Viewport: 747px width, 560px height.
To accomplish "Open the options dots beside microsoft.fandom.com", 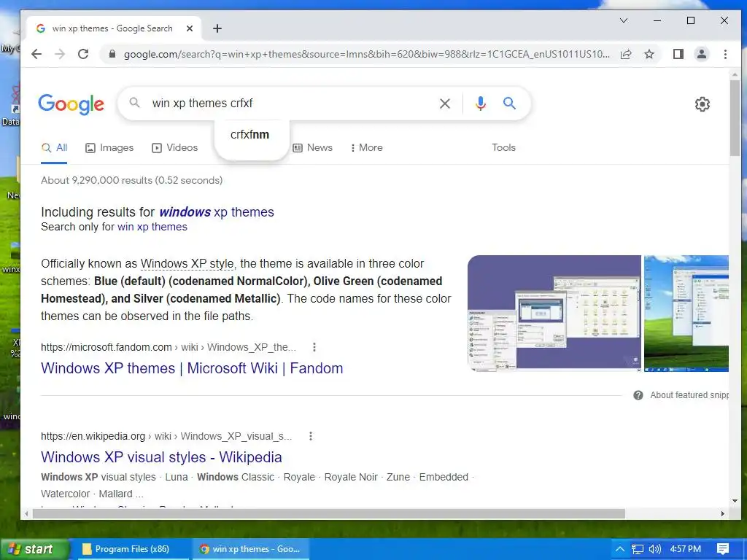I will tap(314, 347).
